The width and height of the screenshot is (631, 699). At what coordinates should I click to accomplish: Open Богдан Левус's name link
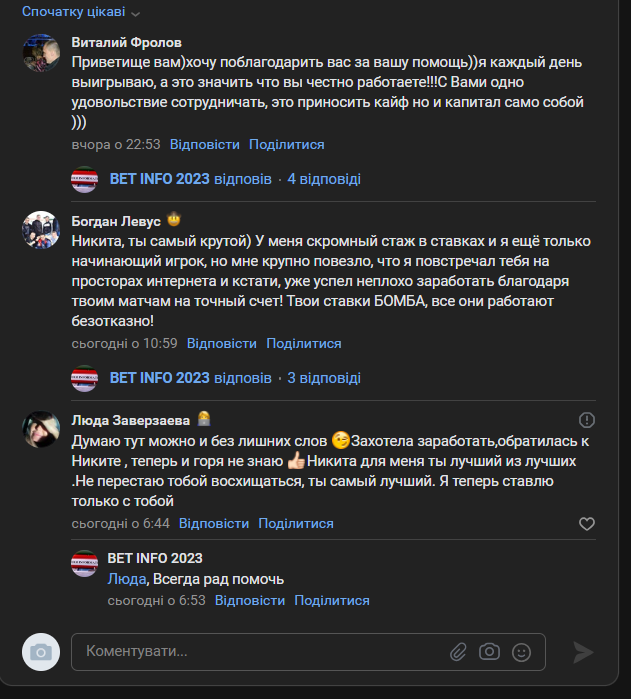click(x=115, y=220)
